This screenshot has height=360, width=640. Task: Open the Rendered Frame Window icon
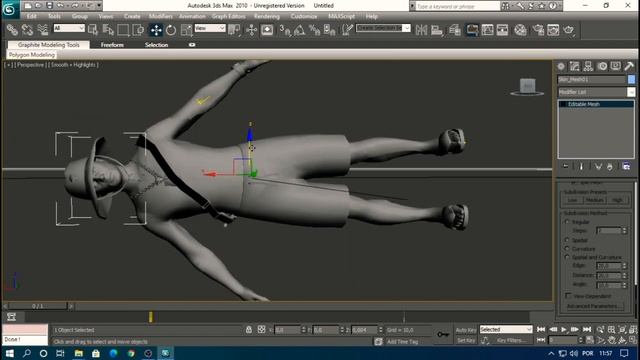pyautogui.click(x=553, y=30)
